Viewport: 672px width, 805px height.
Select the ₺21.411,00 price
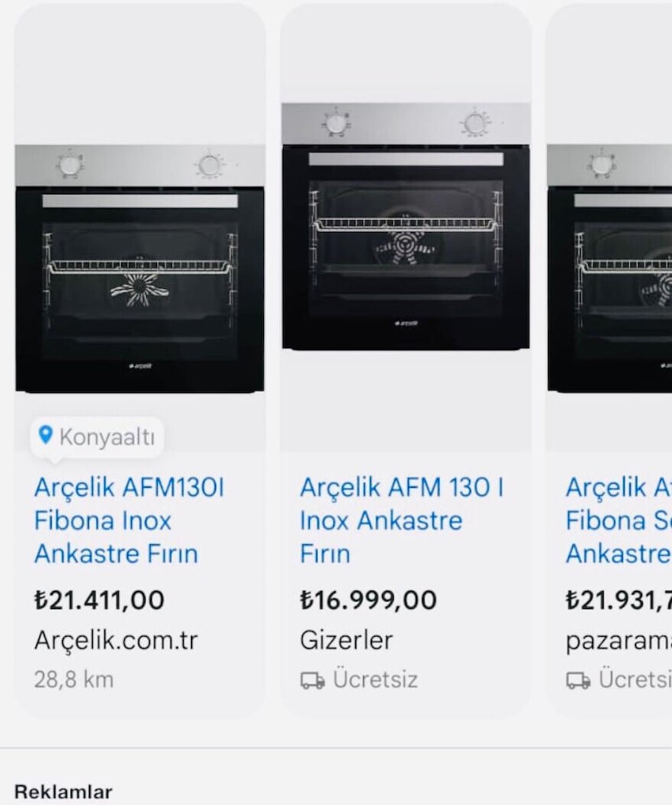[99, 600]
